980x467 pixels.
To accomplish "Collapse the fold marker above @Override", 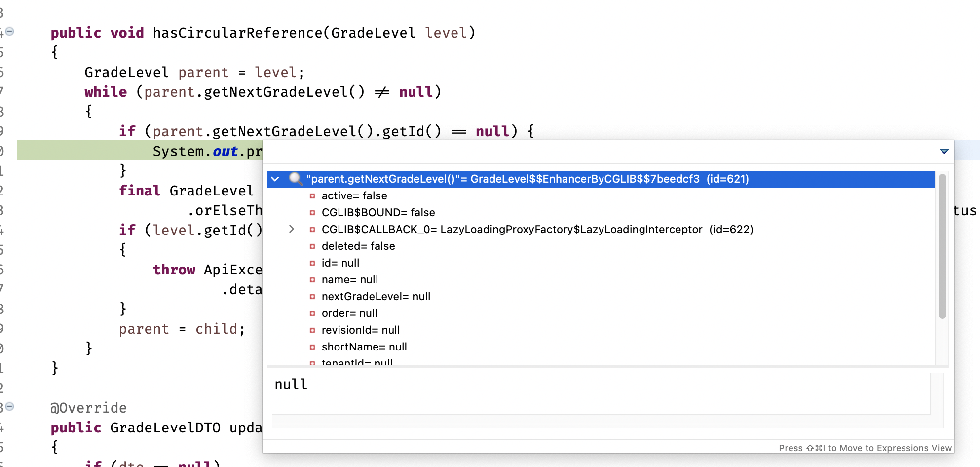I will (9, 406).
